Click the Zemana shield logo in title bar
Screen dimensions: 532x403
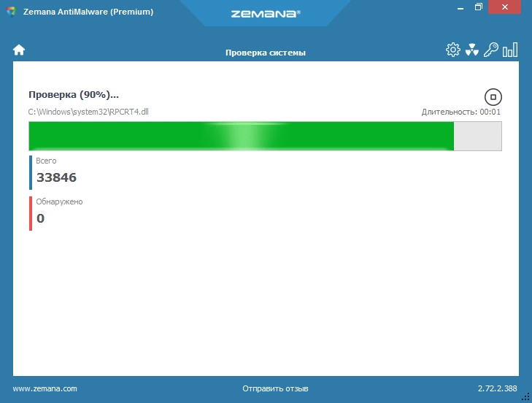(11, 12)
